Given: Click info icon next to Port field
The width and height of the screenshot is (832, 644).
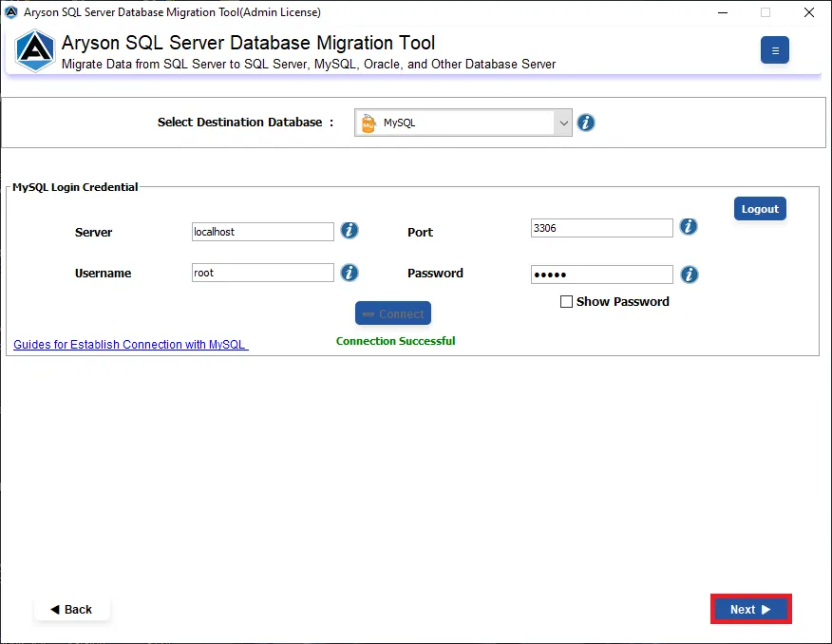Looking at the screenshot, I should pyautogui.click(x=689, y=227).
